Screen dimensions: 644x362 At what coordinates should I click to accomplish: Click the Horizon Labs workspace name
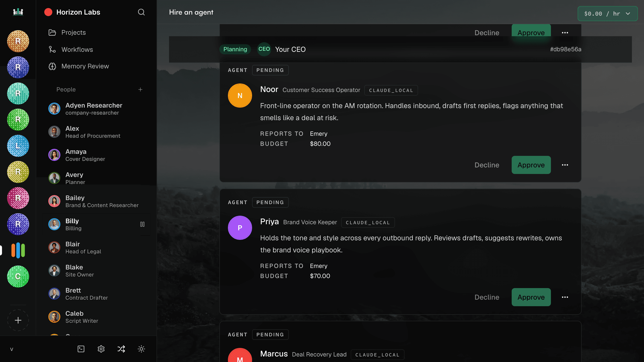coord(78,12)
